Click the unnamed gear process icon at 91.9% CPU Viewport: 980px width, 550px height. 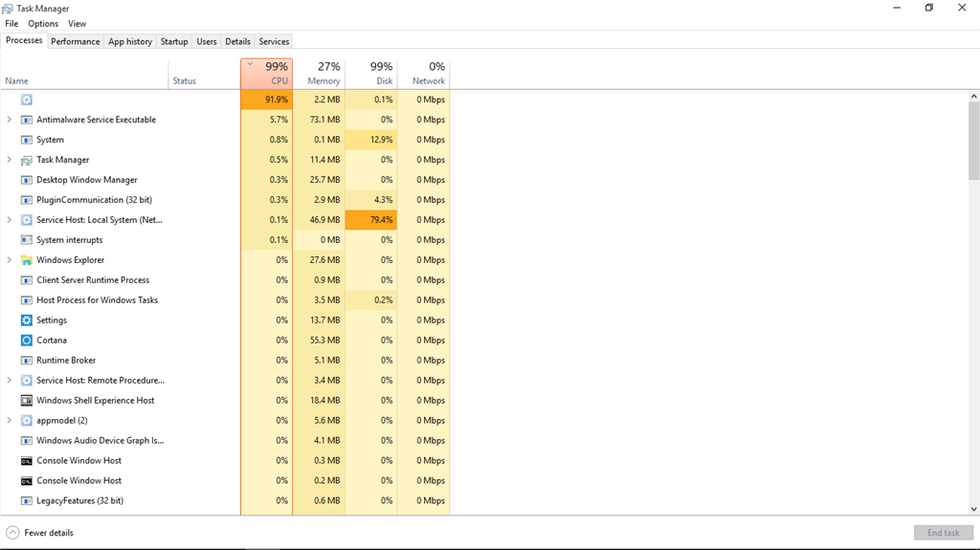coord(26,99)
